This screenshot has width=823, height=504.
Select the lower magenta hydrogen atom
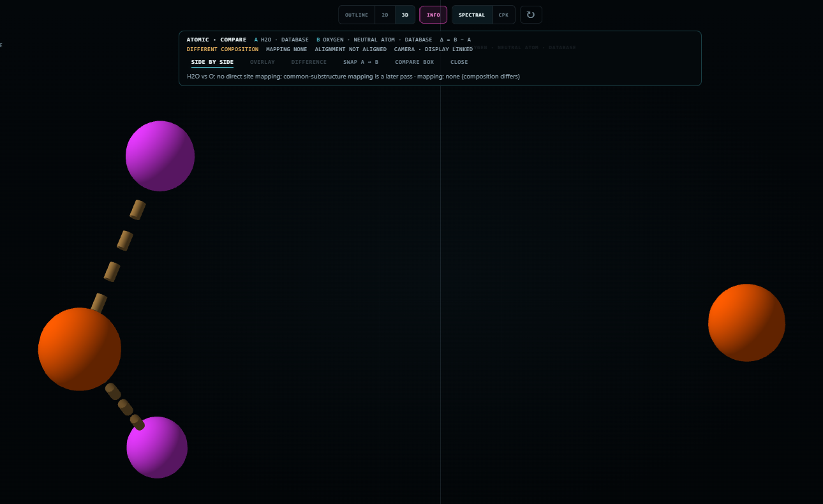(157, 447)
